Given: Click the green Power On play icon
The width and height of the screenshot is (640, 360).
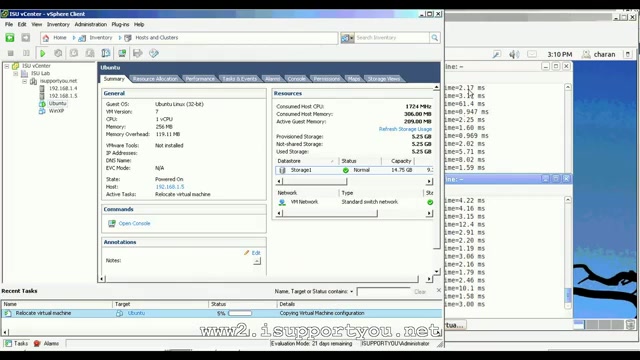Looking at the screenshot, I should pyautogui.click(x=42, y=53).
